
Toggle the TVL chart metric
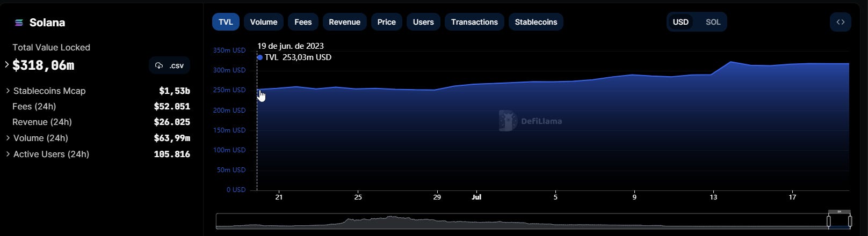[226, 22]
